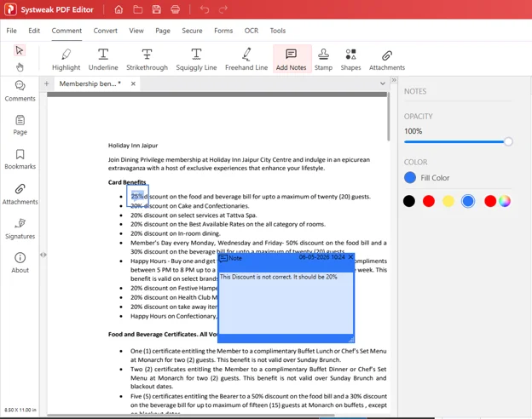Image resolution: width=532 pixels, height=419 pixels.
Task: Print the document using the printer icon
Action: (x=175, y=9)
